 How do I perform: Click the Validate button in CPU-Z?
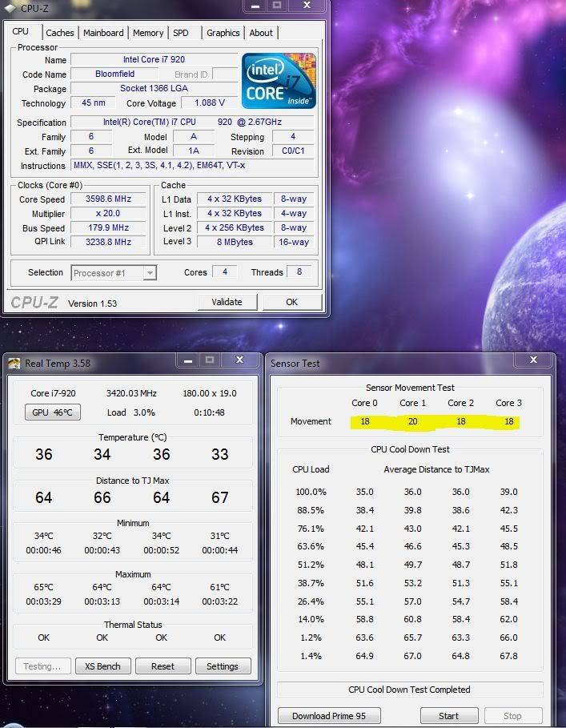[x=227, y=302]
